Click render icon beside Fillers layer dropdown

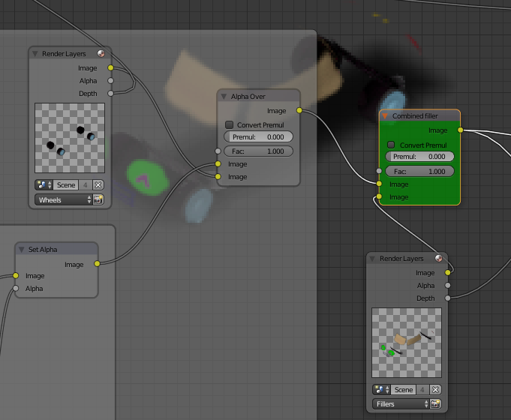[435, 404]
